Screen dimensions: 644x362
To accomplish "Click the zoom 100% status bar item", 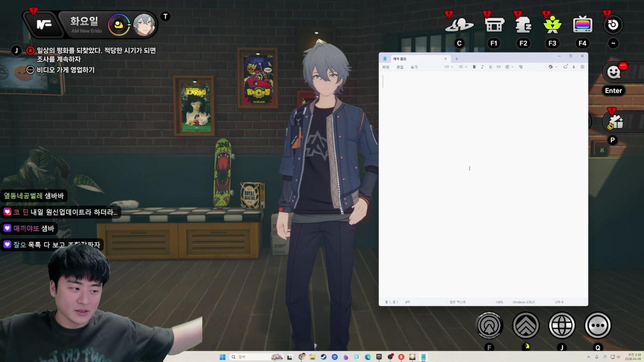I will point(499,302).
